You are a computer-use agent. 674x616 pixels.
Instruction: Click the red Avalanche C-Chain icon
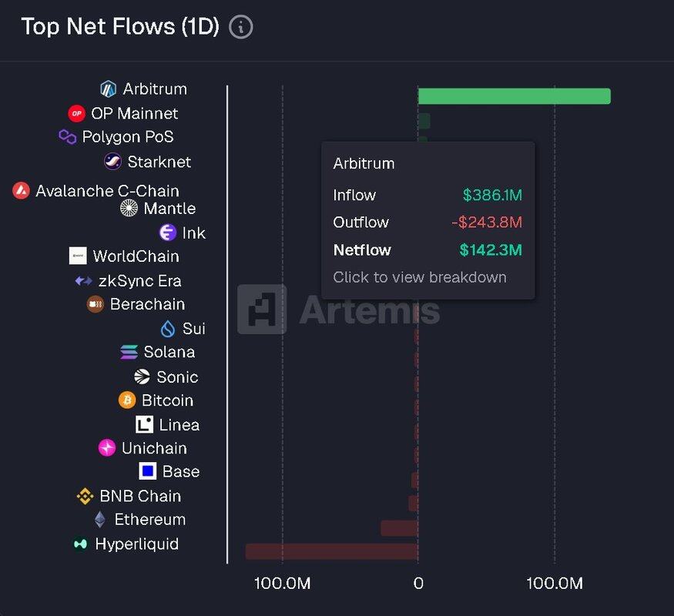(22, 191)
